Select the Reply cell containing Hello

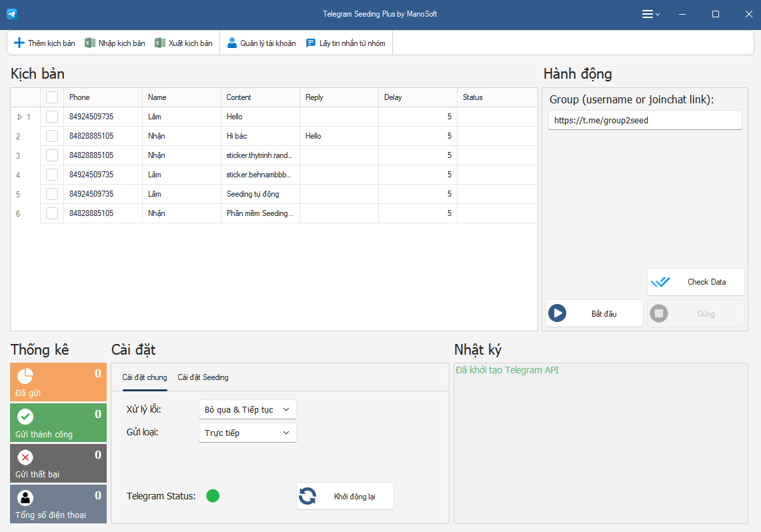tap(339, 136)
